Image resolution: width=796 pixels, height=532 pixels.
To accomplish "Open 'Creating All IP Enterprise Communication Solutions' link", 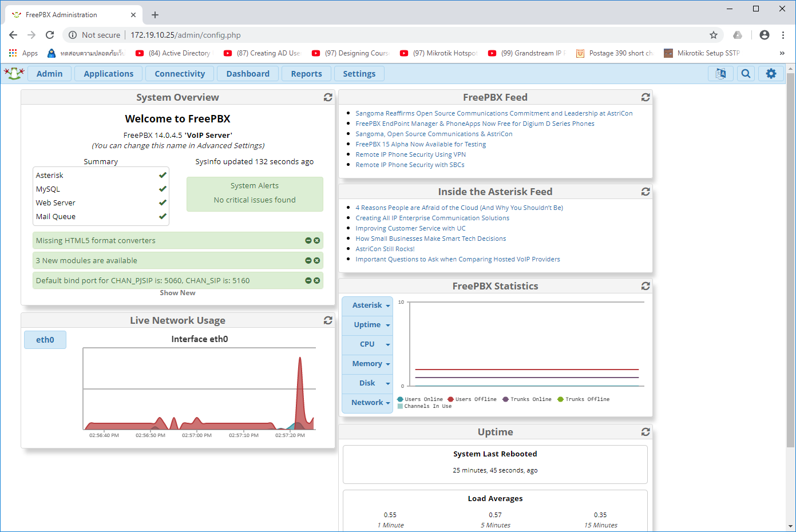I will coord(432,218).
